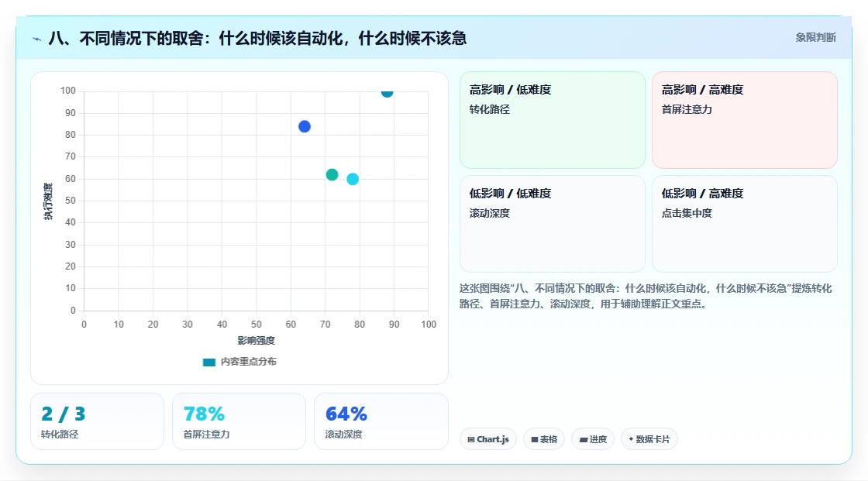Click the 转化路径 label under 2 / 3
Image resolution: width=868 pixels, height=481 pixels.
60,435
